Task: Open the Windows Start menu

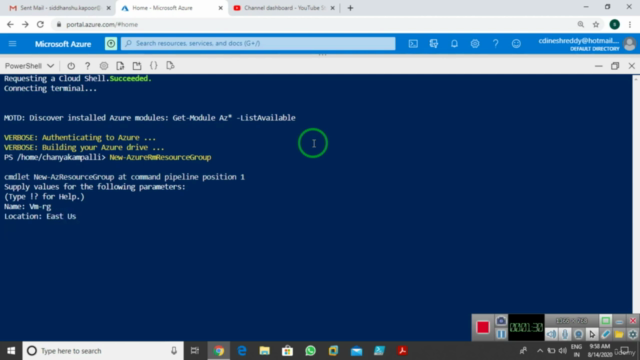Action: coord(11,351)
